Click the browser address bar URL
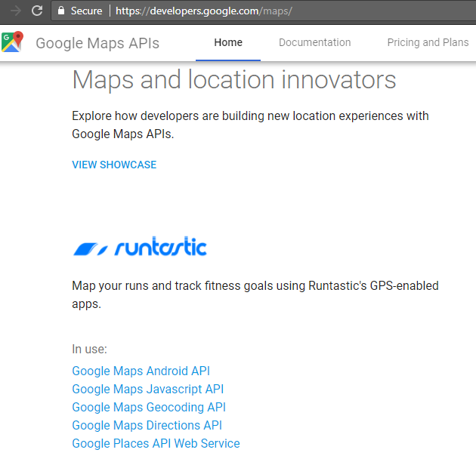Image resolution: width=476 pixels, height=462 pixels. tap(204, 11)
